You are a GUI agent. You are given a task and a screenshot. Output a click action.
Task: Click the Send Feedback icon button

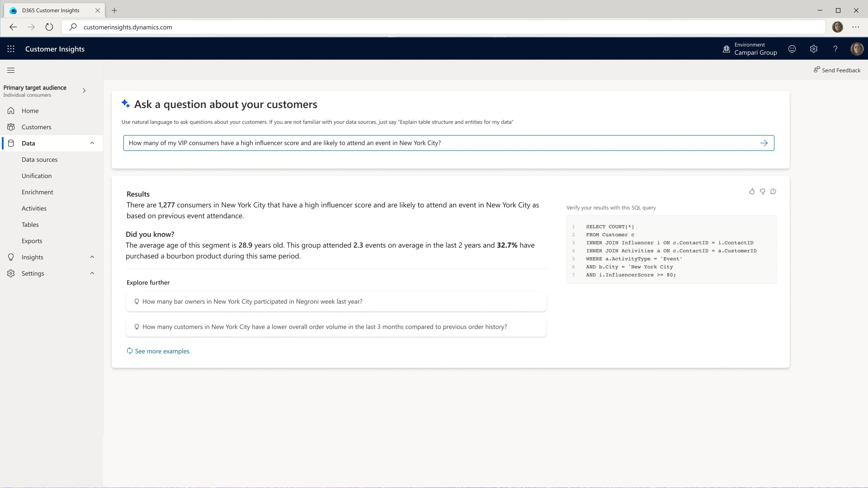point(817,70)
